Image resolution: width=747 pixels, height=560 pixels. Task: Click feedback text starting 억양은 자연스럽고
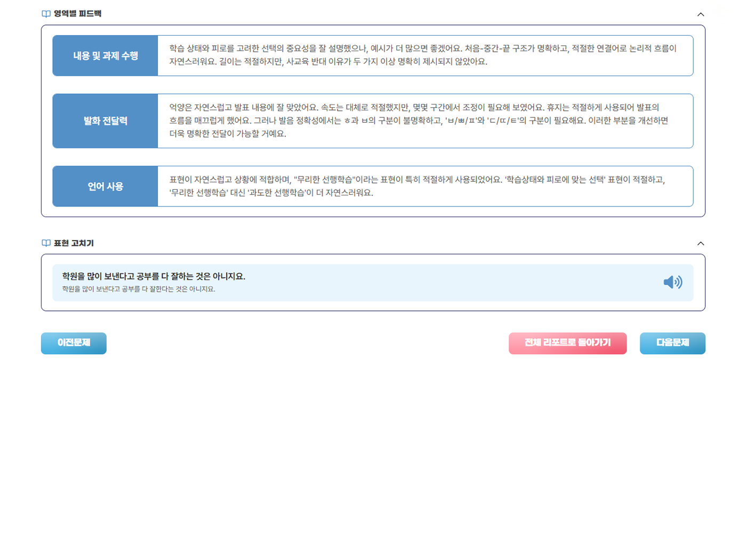coord(419,121)
